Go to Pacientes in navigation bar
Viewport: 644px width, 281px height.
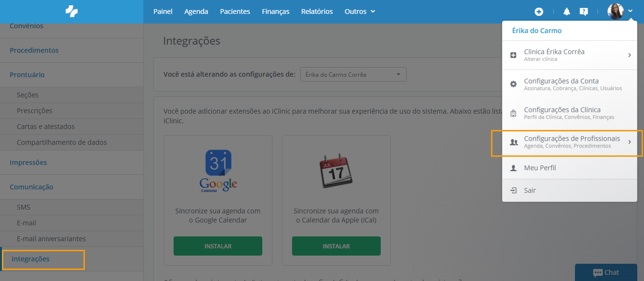[235, 12]
